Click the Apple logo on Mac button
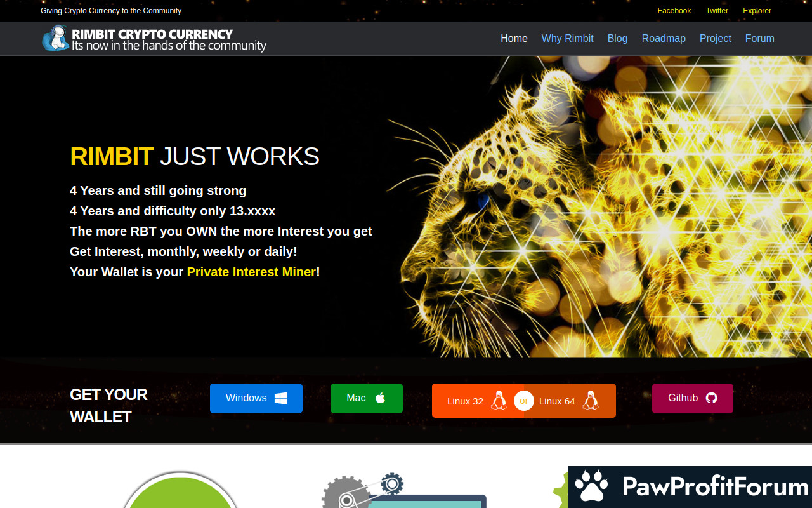 (x=381, y=398)
